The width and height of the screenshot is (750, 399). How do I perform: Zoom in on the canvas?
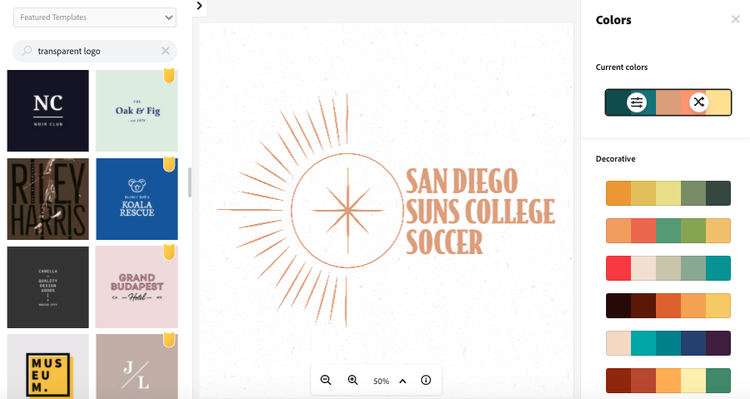(353, 380)
